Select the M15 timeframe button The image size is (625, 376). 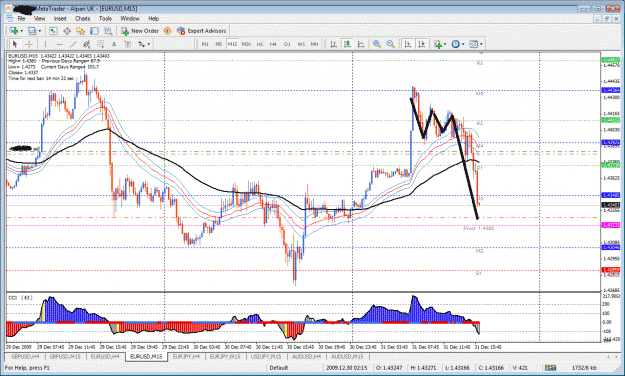click(232, 44)
